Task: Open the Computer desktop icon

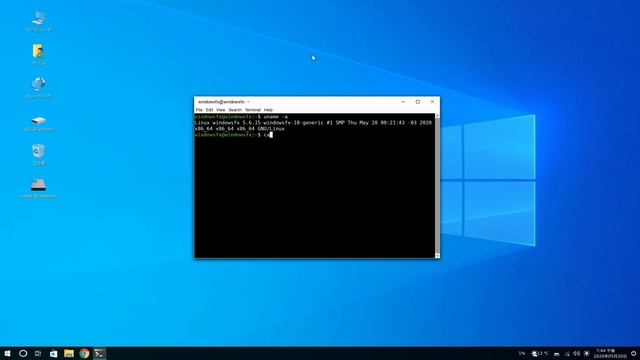Action: 38,21
